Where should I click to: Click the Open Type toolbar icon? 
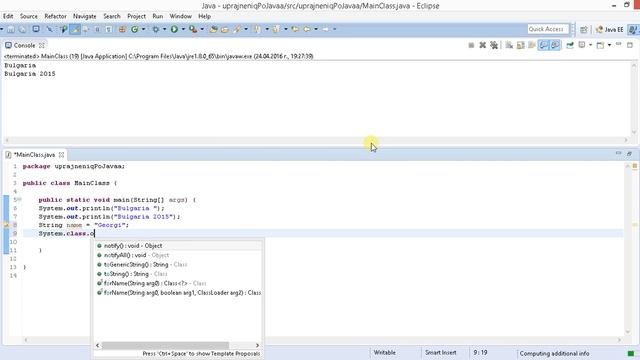tap(213, 29)
